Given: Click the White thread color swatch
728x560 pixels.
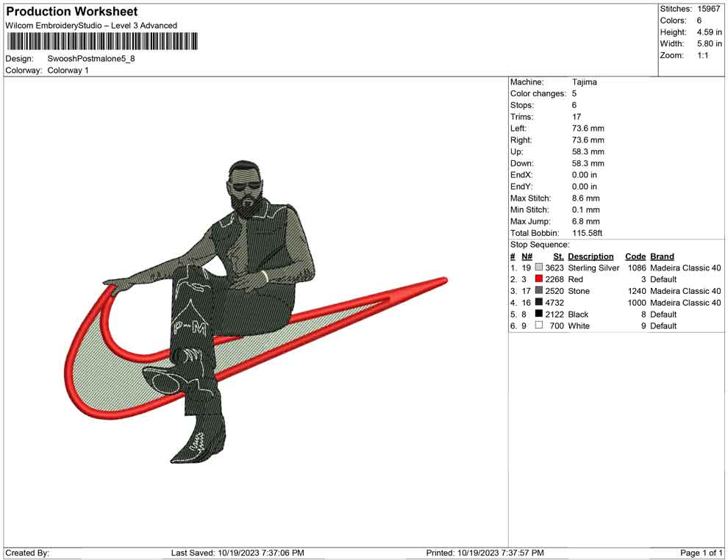Looking at the screenshot, I should tap(538, 326).
